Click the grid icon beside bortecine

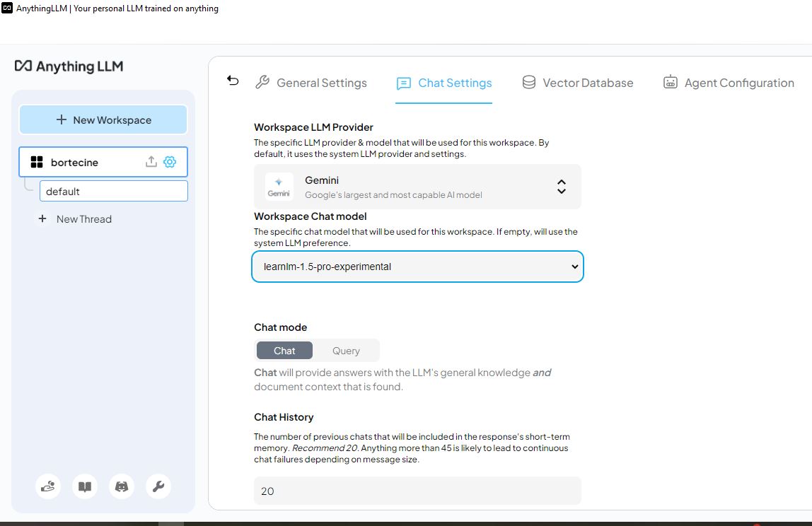pos(37,162)
